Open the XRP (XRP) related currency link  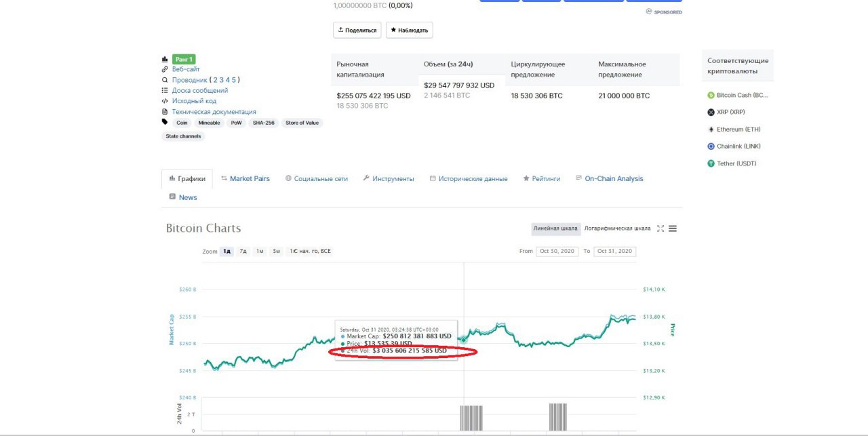730,112
